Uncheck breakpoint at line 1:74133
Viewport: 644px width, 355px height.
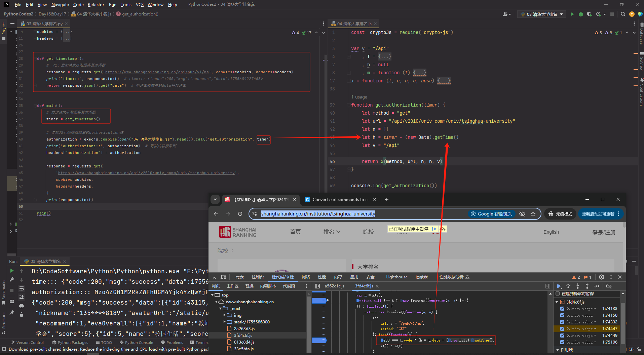point(562,309)
